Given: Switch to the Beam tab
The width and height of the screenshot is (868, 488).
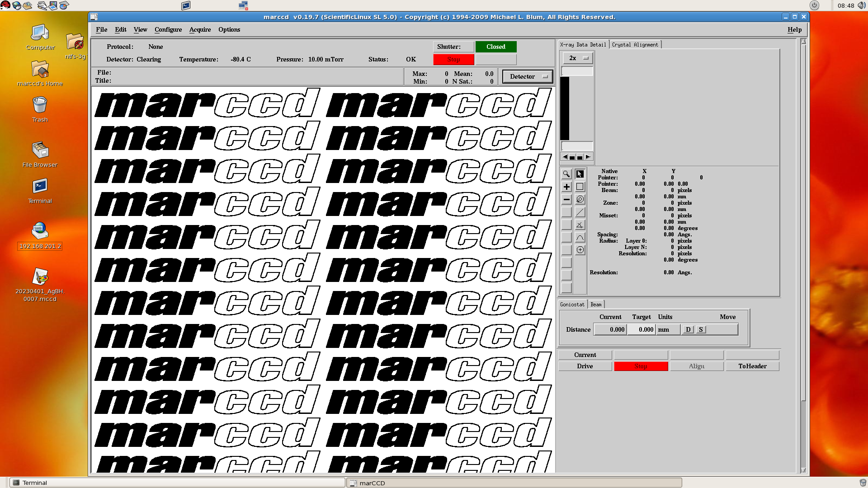Looking at the screenshot, I should click(596, 305).
